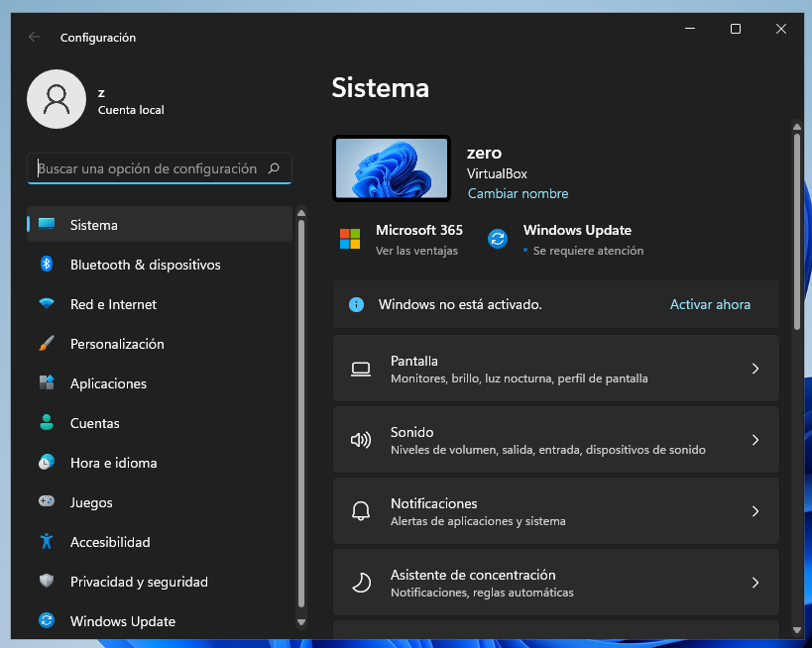Open the Asistente de concentración card

tap(555, 583)
